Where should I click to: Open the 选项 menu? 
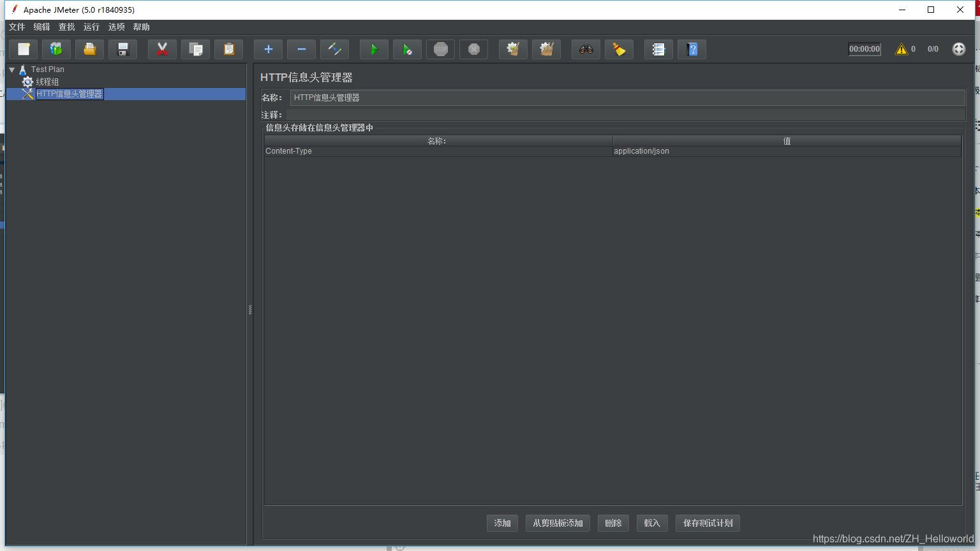(116, 27)
